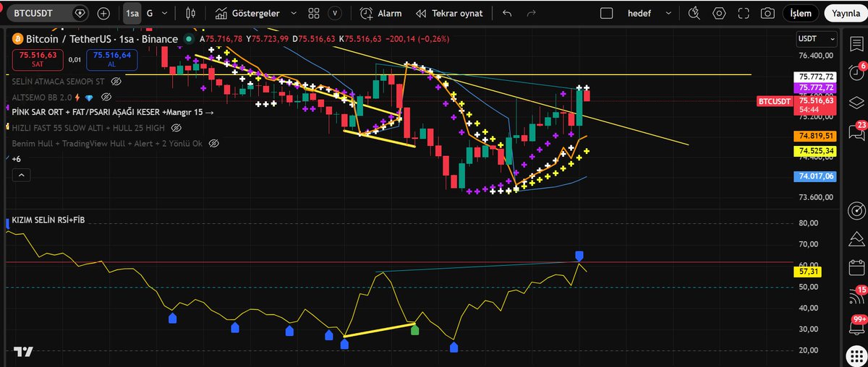Screen dimensions: 868x367
Task: Open the Göstergeler indicators menu
Action: click(x=247, y=13)
